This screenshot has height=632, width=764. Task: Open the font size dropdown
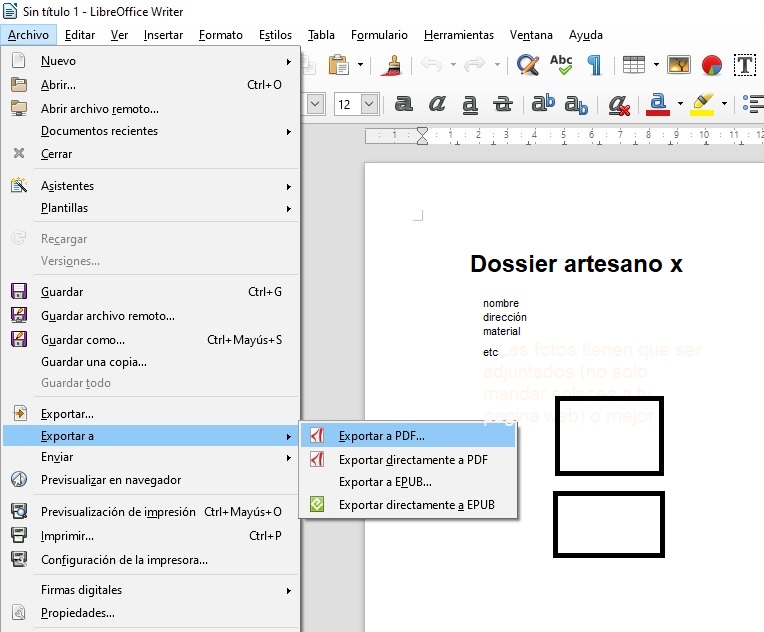click(x=369, y=104)
